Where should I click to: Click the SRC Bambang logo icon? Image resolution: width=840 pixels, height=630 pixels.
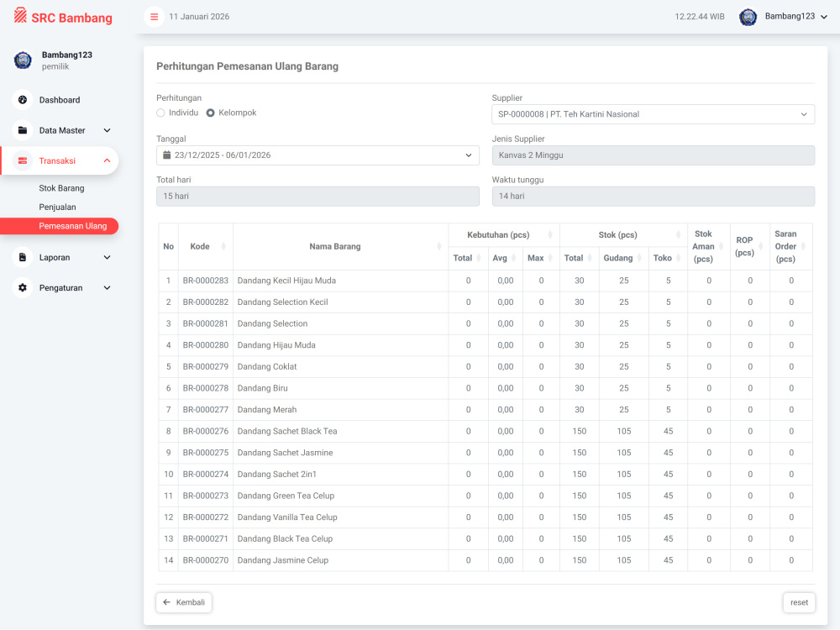(20, 15)
